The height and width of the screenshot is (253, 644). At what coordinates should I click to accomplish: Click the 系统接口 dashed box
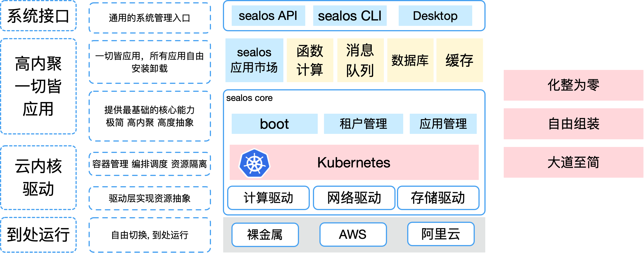[38, 16]
